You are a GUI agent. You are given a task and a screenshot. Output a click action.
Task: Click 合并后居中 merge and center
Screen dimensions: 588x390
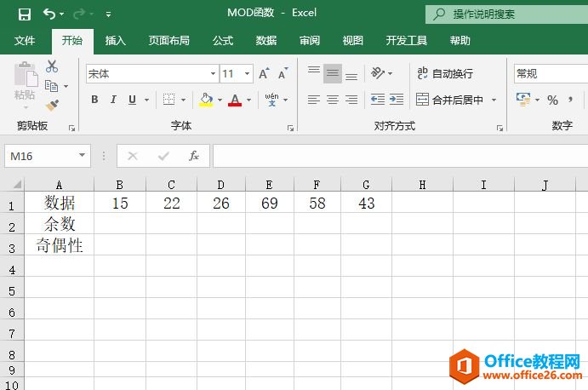coord(449,100)
